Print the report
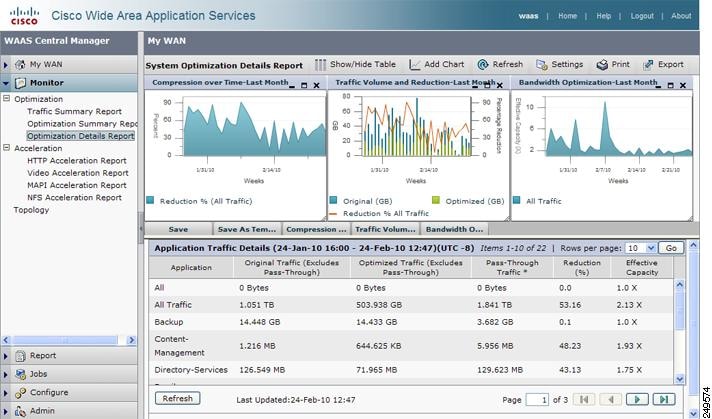This screenshot has width=712, height=419. (613, 65)
